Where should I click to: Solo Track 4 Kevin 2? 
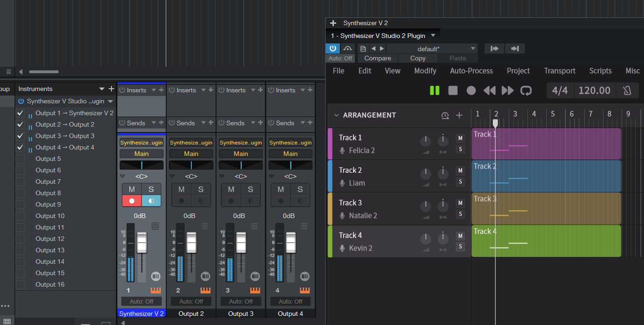tap(460, 246)
